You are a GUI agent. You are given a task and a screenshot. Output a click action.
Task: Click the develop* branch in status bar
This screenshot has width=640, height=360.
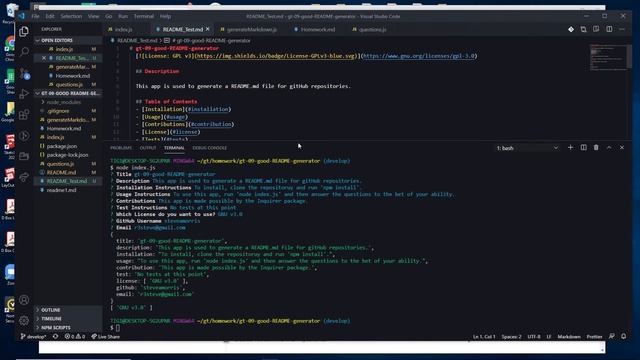coord(33,337)
